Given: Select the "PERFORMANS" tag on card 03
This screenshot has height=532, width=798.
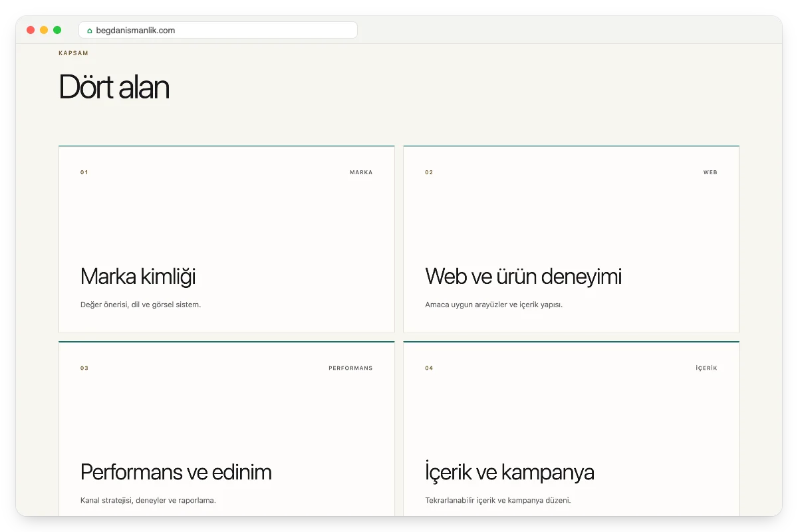Looking at the screenshot, I should tap(350, 368).
